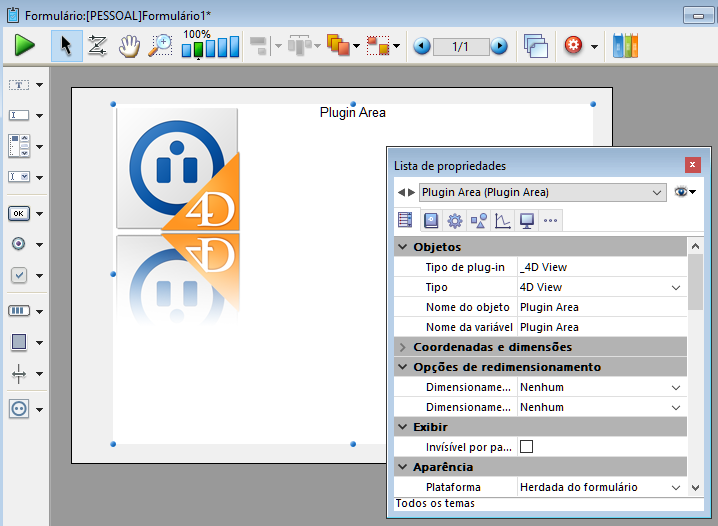Pick the plug-in area object tool
The width and height of the screenshot is (718, 526).
[x=19, y=408]
